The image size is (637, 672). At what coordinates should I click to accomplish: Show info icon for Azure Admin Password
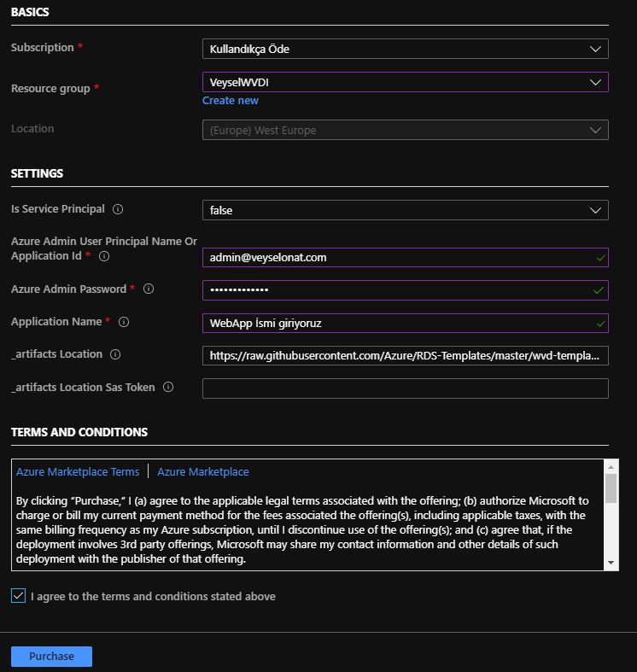click(149, 289)
